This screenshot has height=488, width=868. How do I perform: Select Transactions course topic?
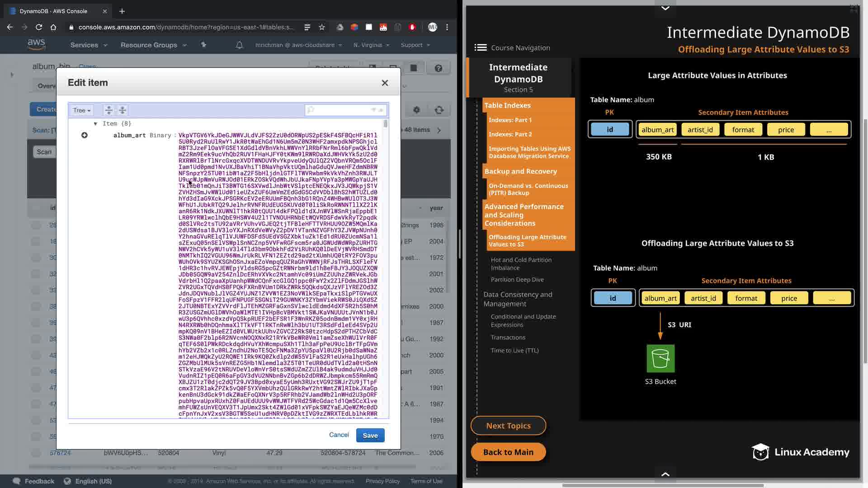pos(508,337)
